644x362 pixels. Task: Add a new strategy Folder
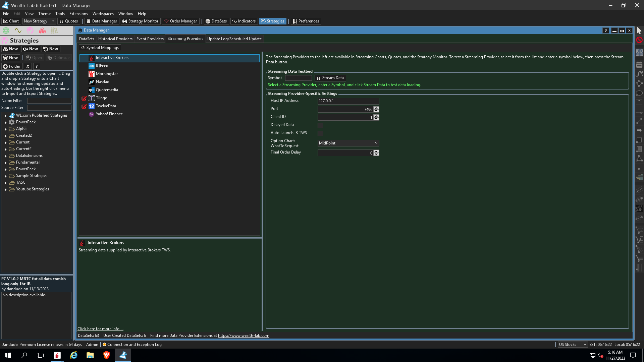pyautogui.click(x=12, y=66)
